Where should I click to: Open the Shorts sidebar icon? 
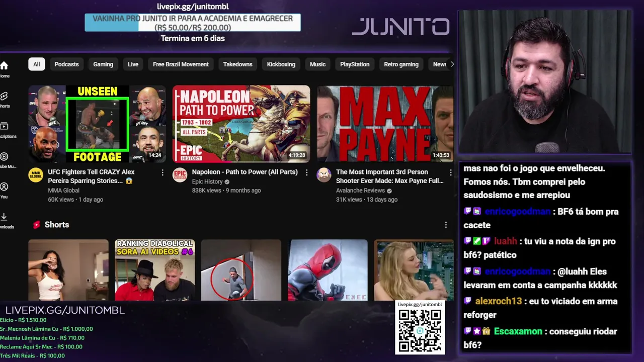point(4,96)
